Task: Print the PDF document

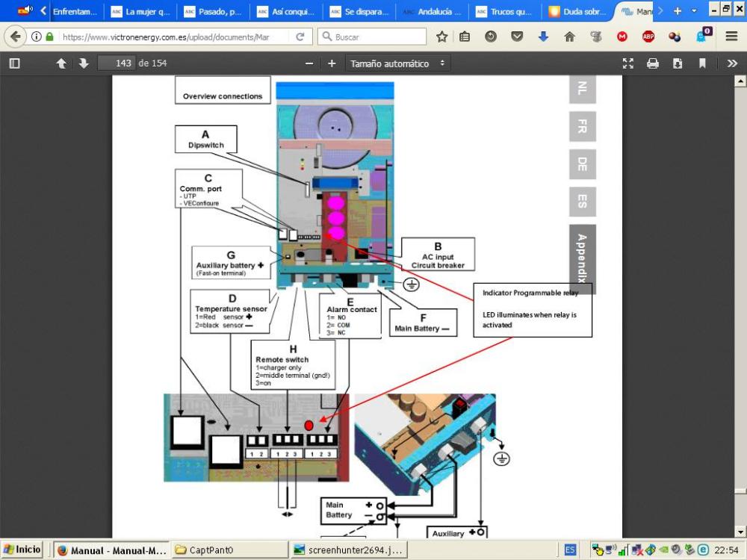Action: pos(653,63)
